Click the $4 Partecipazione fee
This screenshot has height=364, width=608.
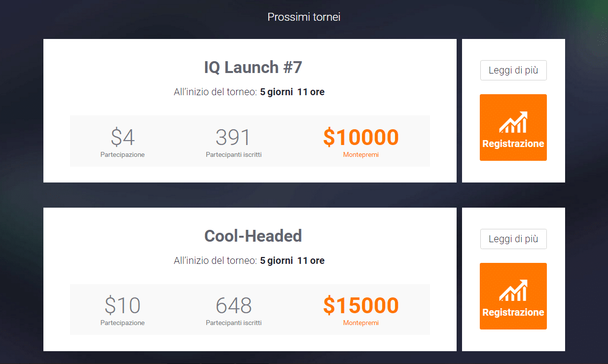point(123,137)
